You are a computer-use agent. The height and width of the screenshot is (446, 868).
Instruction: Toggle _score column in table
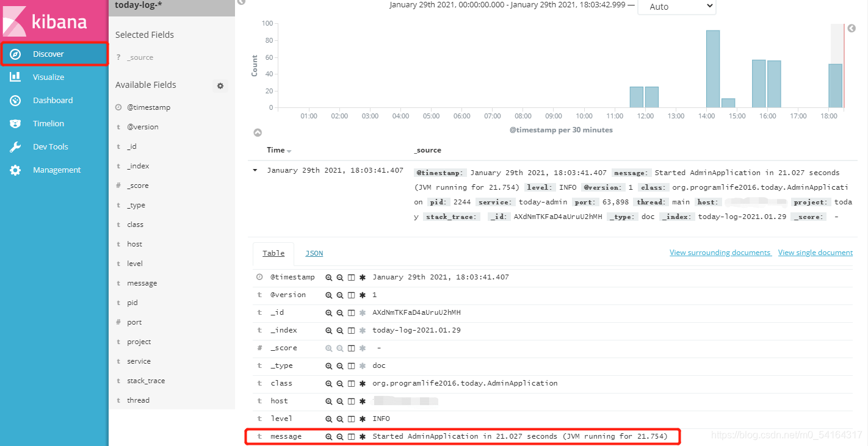(351, 348)
